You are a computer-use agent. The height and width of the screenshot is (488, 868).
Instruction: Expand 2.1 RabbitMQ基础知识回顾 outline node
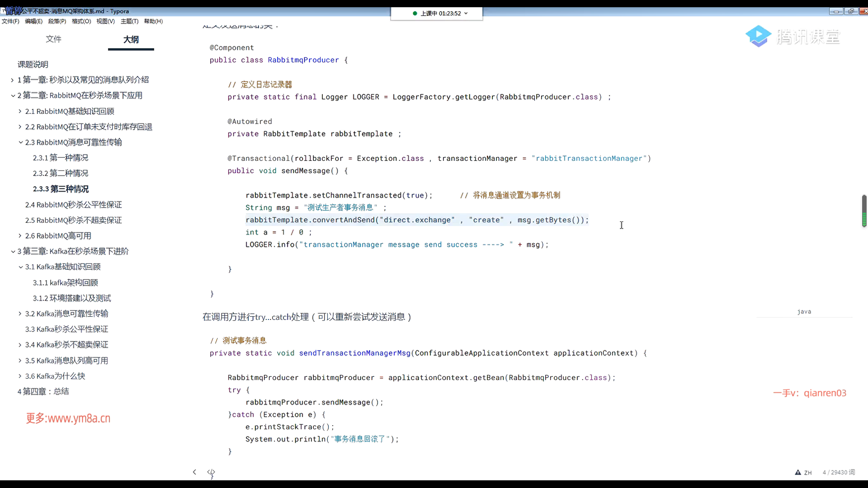20,111
